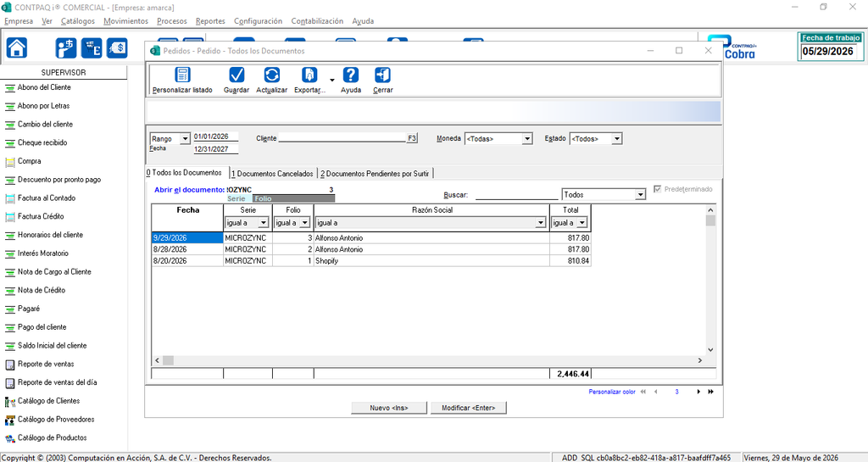The height and width of the screenshot is (462, 868).
Task: Click the Personalizar listado toolbar icon
Action: pyautogui.click(x=182, y=75)
